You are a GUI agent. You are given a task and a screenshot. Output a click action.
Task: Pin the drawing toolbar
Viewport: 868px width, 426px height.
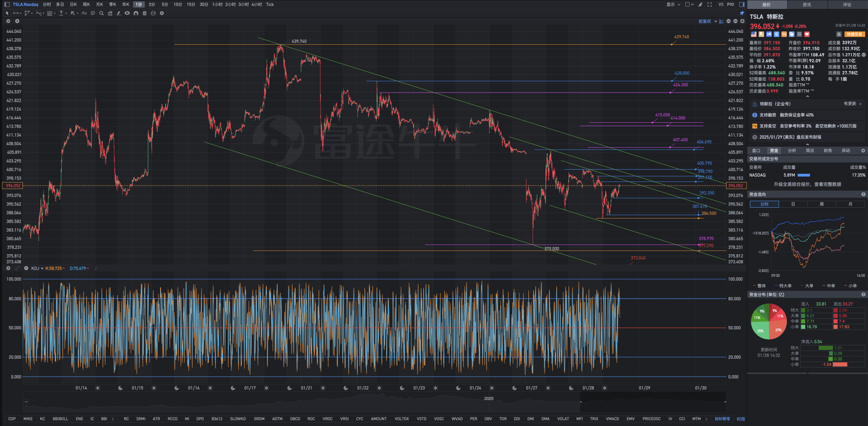[x=742, y=13]
